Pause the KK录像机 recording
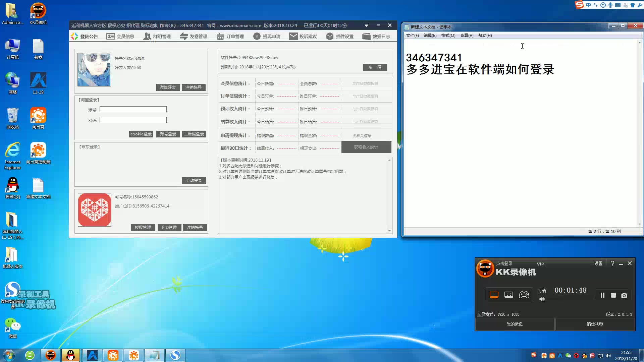 point(602,295)
